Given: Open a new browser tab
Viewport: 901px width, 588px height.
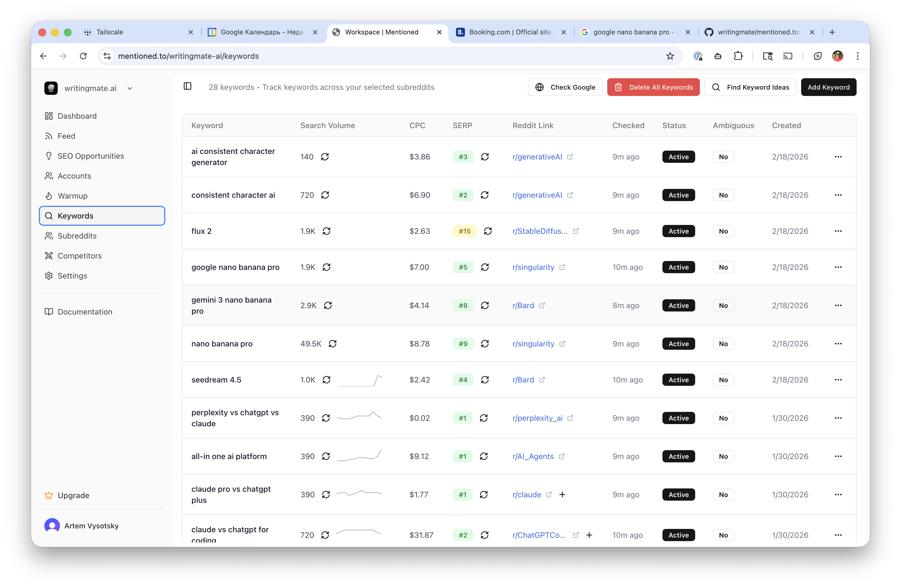Looking at the screenshot, I should pos(832,32).
